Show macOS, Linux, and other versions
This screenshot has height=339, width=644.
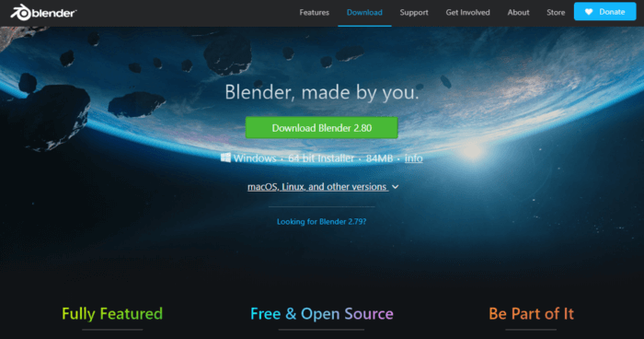317,187
